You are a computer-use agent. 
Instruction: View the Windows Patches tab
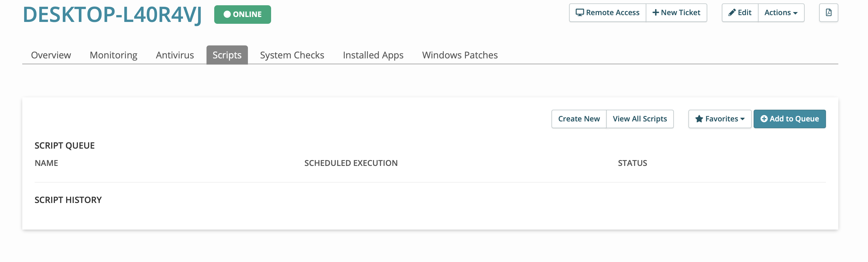click(x=460, y=55)
